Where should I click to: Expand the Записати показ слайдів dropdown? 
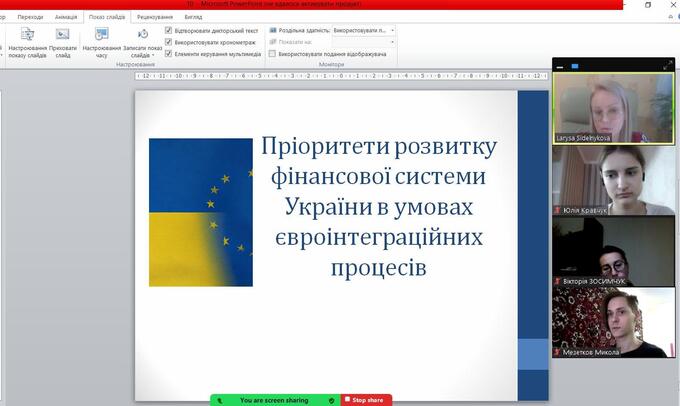pos(142,55)
